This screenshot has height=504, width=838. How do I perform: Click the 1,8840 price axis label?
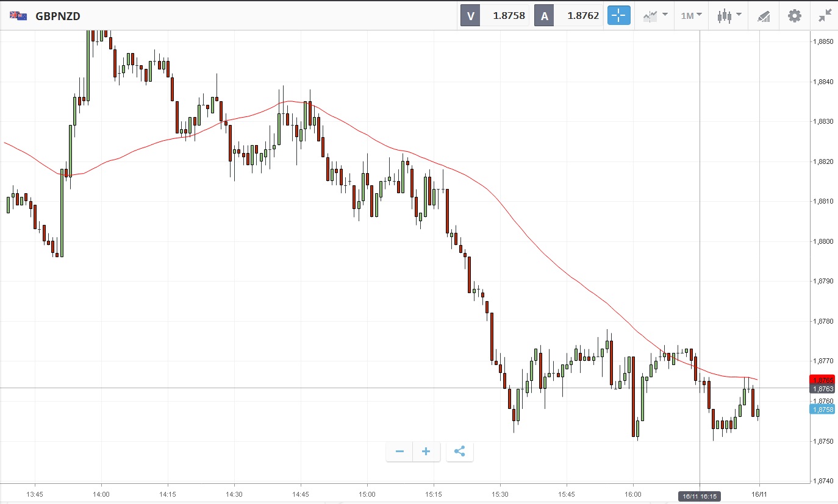click(823, 82)
